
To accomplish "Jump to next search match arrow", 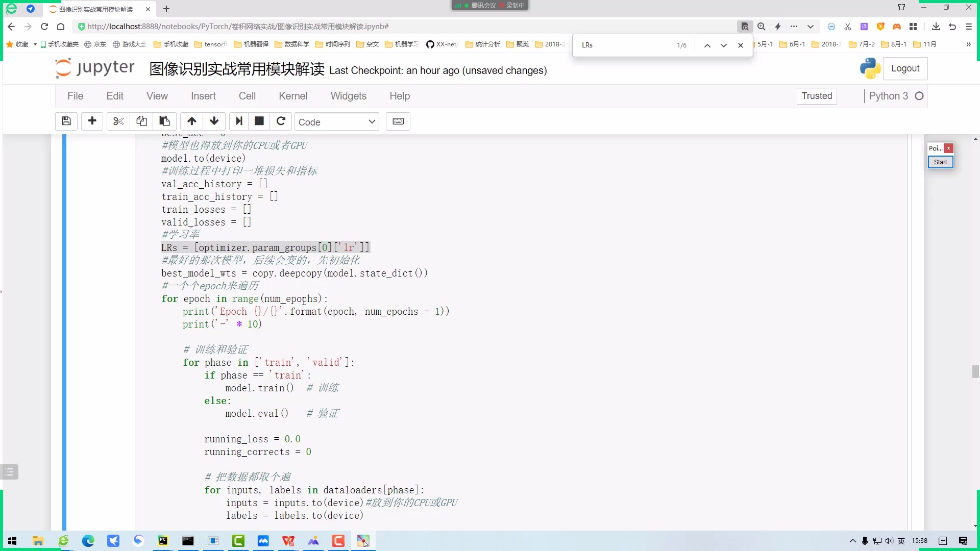I will pos(723,45).
